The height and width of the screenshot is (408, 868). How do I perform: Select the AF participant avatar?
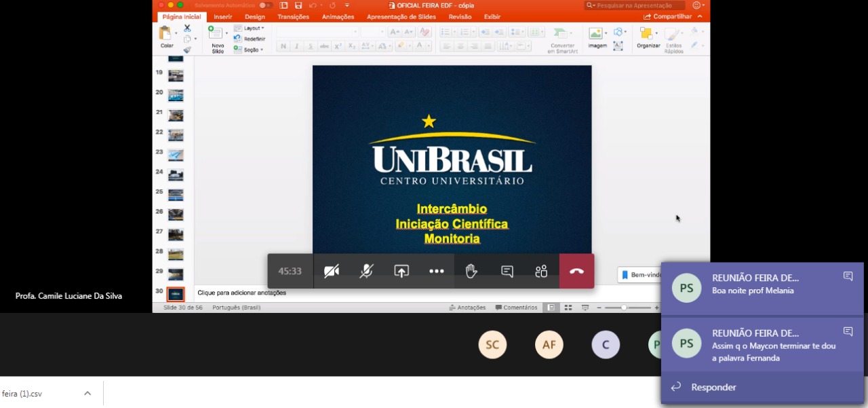549,345
